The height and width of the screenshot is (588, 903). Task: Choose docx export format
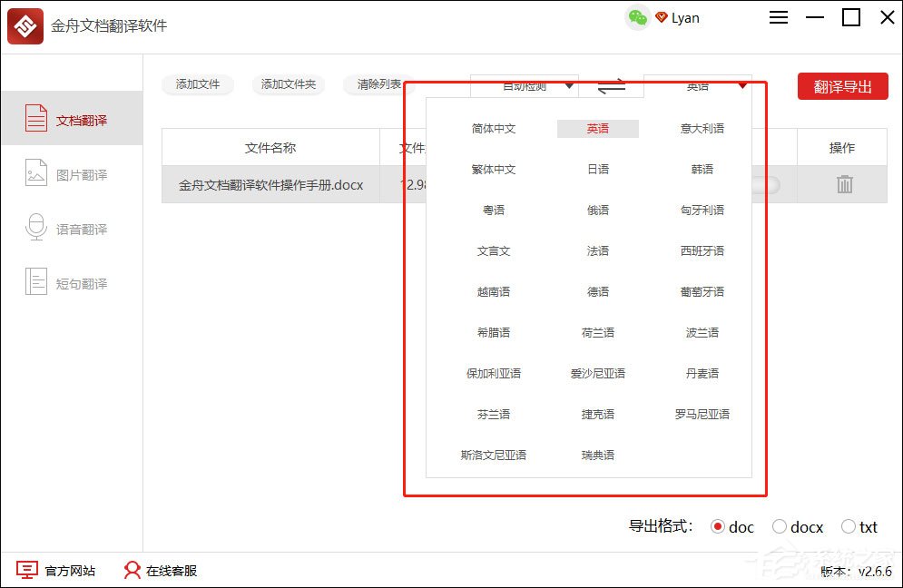click(x=779, y=526)
